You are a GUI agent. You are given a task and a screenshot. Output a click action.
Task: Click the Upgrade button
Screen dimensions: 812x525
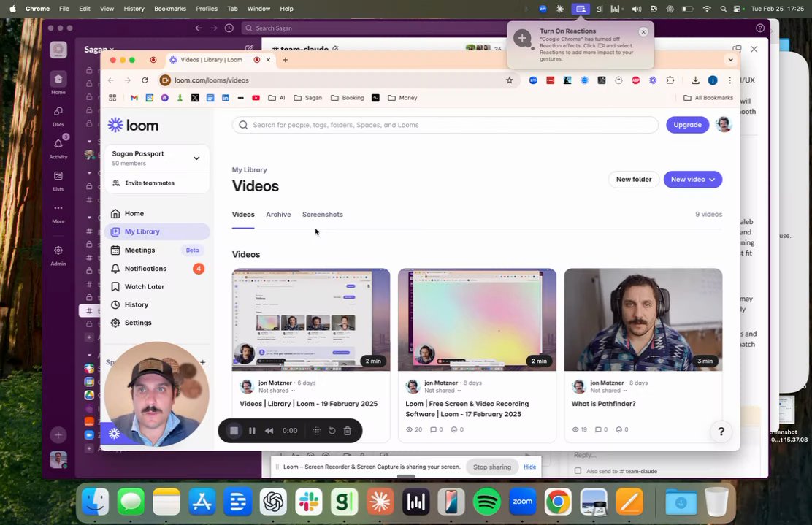pyautogui.click(x=687, y=125)
